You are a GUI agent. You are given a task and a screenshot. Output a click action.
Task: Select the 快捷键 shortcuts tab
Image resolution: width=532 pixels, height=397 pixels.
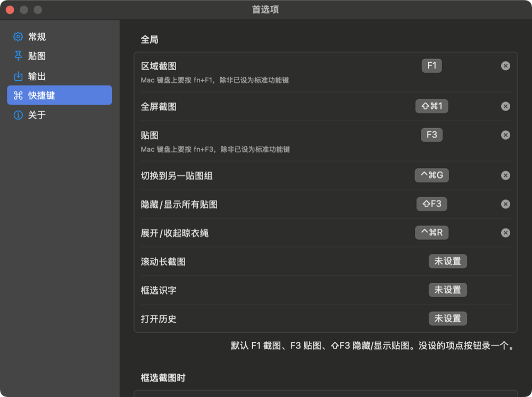pos(60,95)
